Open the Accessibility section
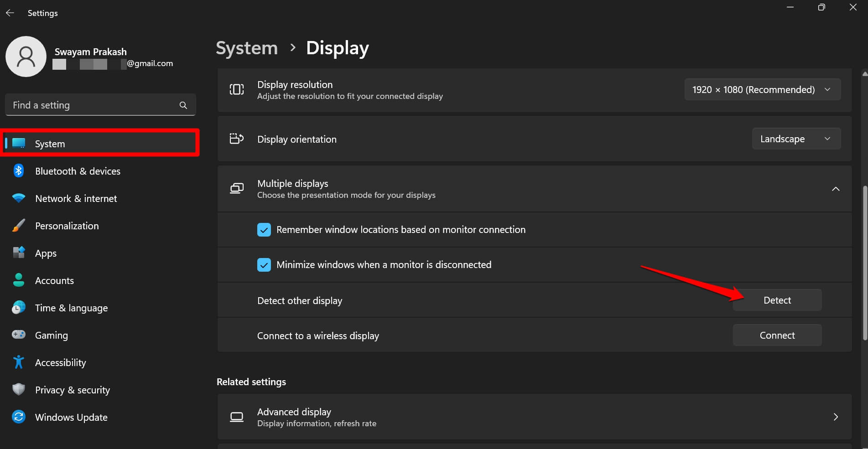The image size is (868, 449). 60,362
